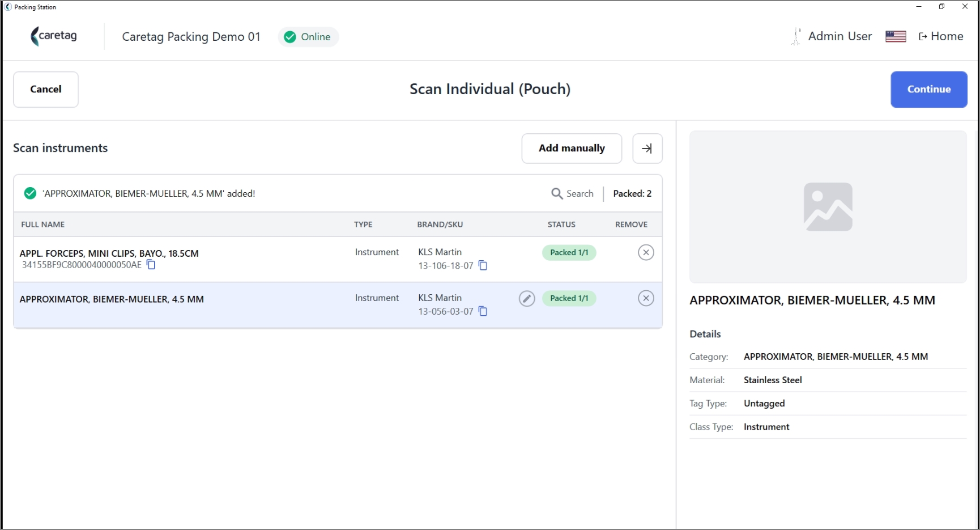Open the Search instruments field

[573, 193]
